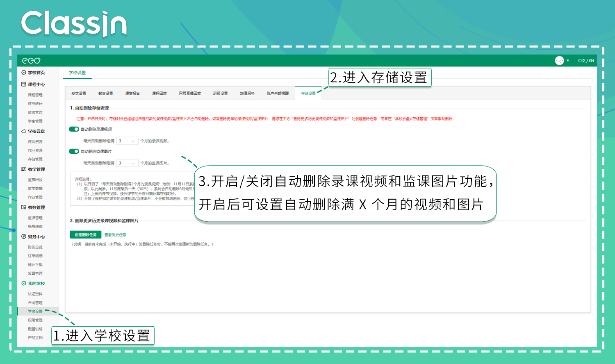Open 合同管理 in the sidebar

tap(35, 303)
